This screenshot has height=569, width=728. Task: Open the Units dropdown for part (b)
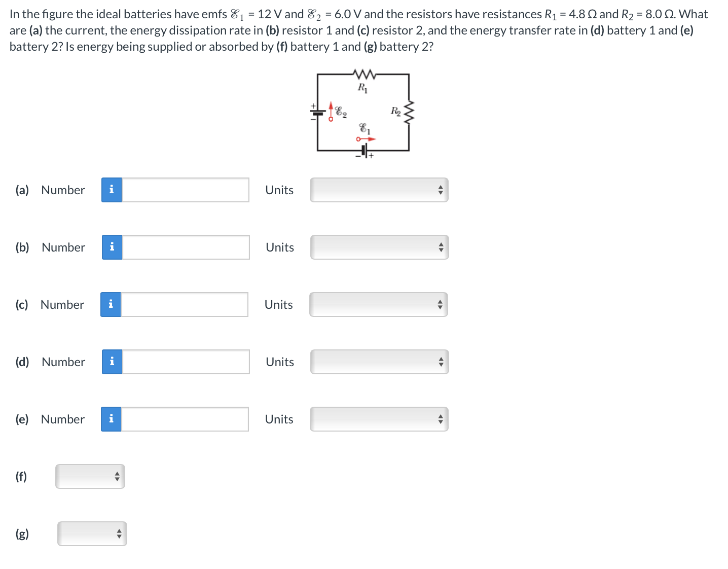tap(379, 247)
